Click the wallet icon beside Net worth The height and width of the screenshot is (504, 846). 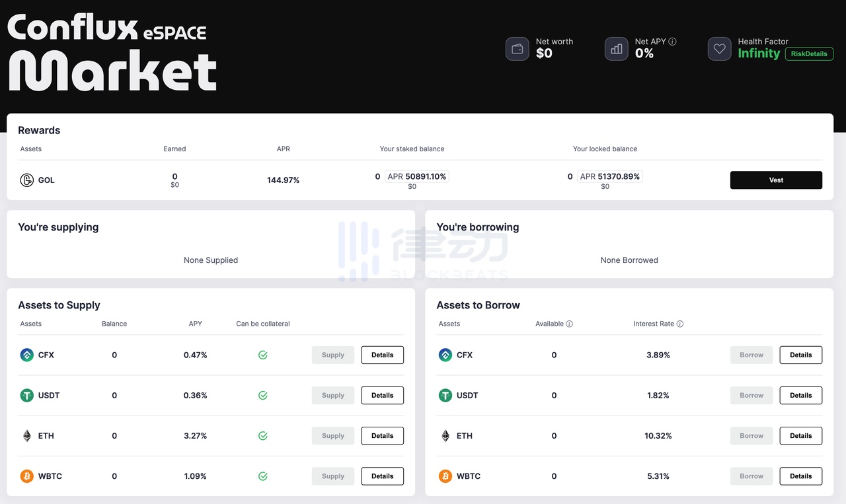[x=517, y=49]
